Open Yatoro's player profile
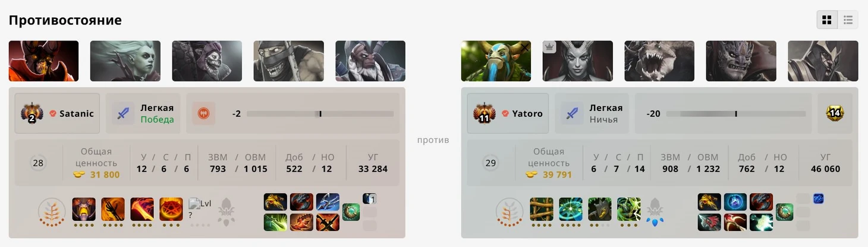The height and width of the screenshot is (247, 868). coord(508,113)
